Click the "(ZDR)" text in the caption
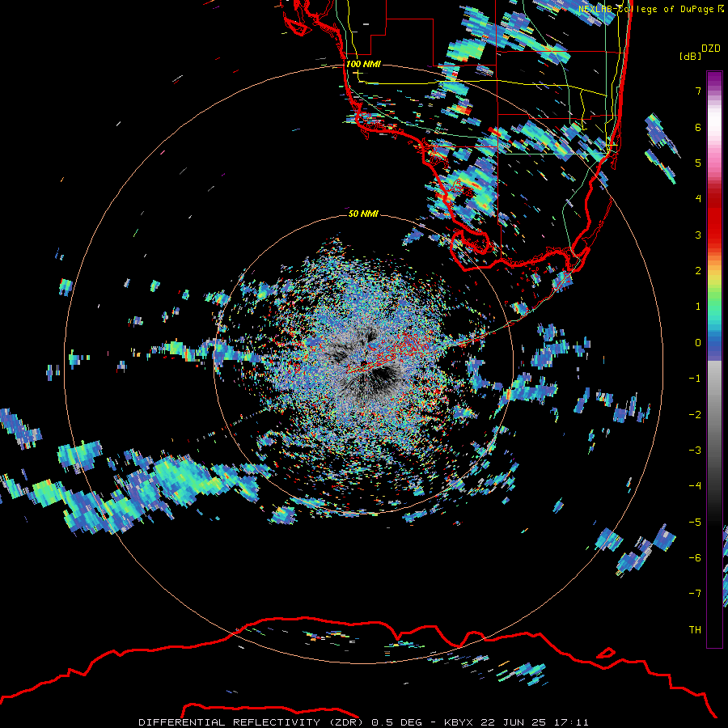Screen dimensions: 728x728 click(x=345, y=722)
